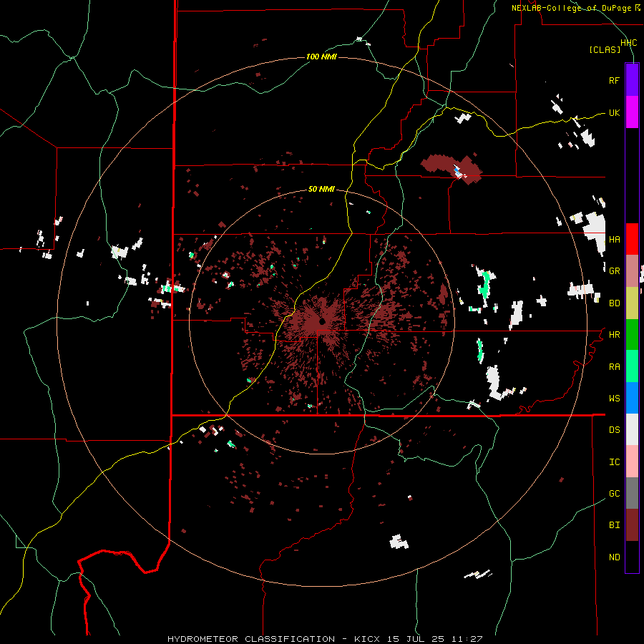This screenshot has height=644, width=644.
Task: Click the 11:27 timestamp text
Action: 467,639
